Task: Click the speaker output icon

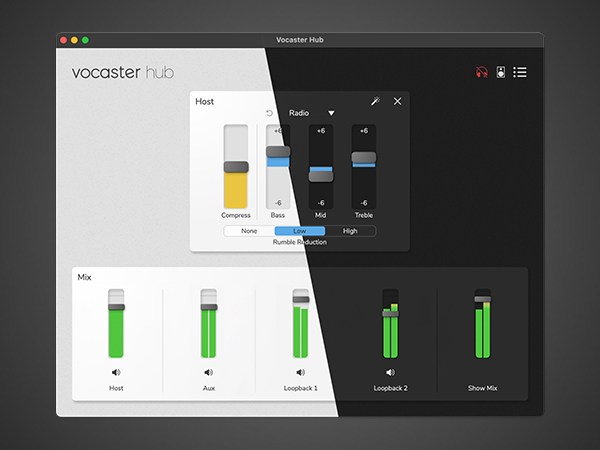Action: pos(501,72)
